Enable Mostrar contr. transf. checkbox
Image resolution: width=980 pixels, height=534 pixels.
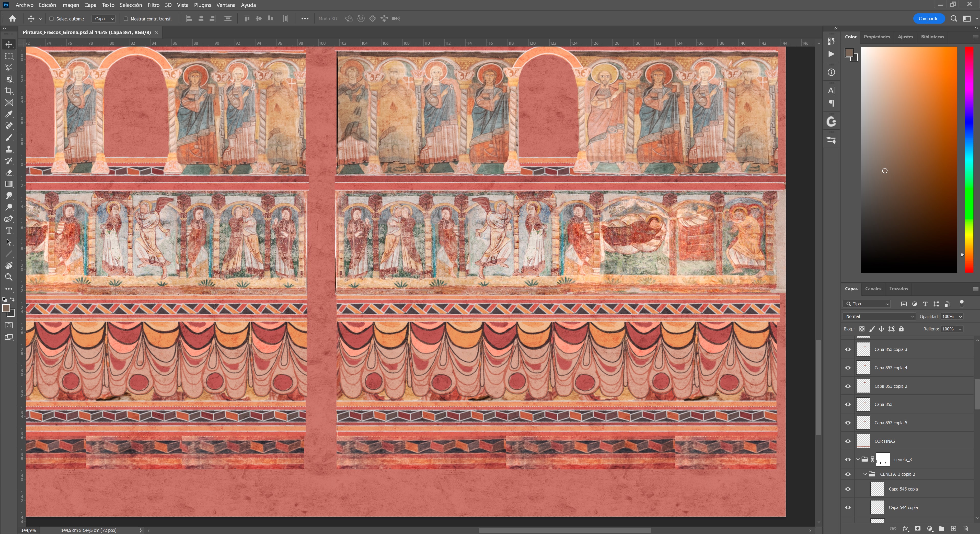(125, 19)
